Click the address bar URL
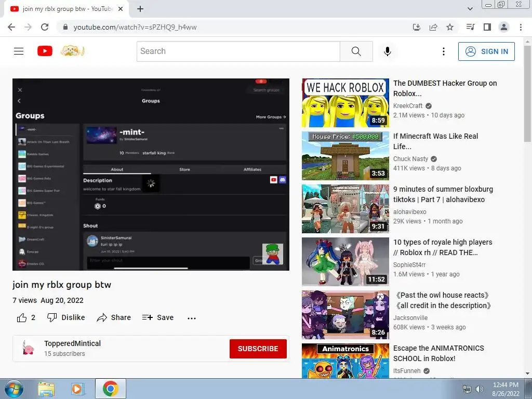 point(135,27)
